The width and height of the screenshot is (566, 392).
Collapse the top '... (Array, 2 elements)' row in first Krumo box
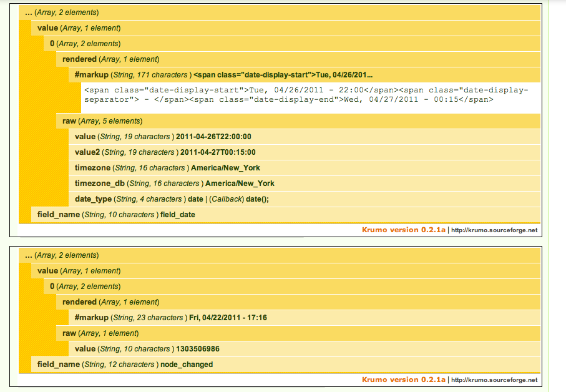pos(280,12)
